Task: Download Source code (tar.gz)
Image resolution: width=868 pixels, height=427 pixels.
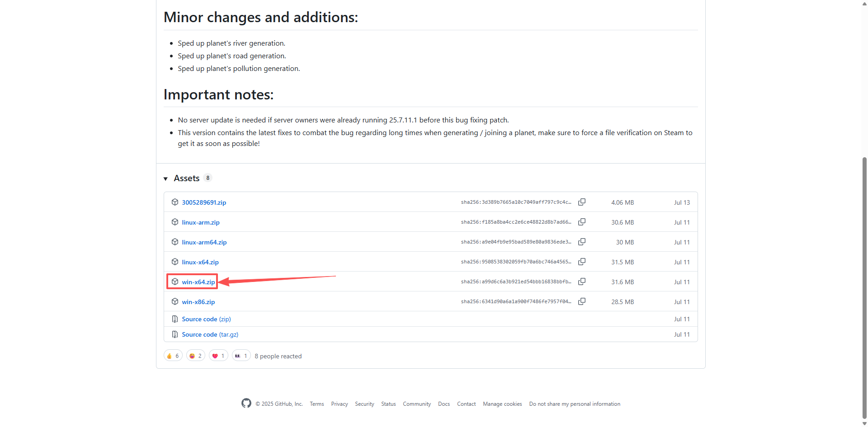Action: coord(210,334)
